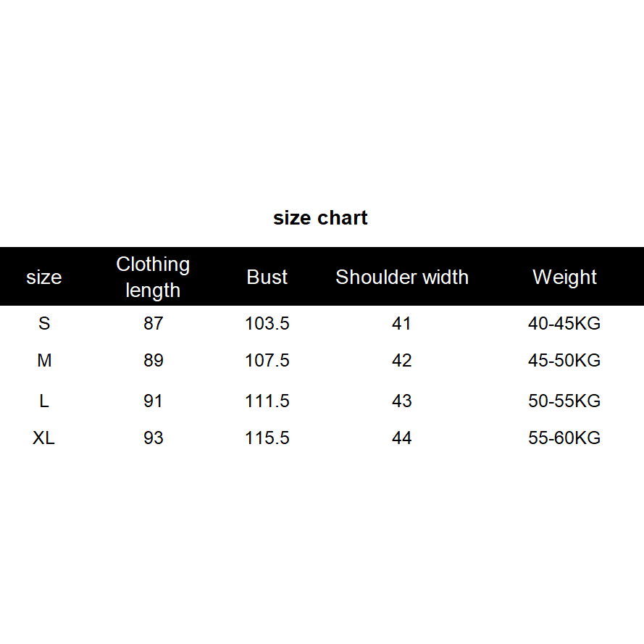
Task: Select the "Weight" column header
Action: pos(564,277)
